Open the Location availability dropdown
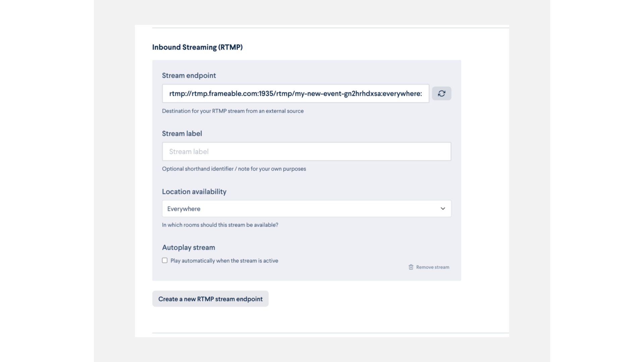The width and height of the screenshot is (644, 362). click(307, 208)
